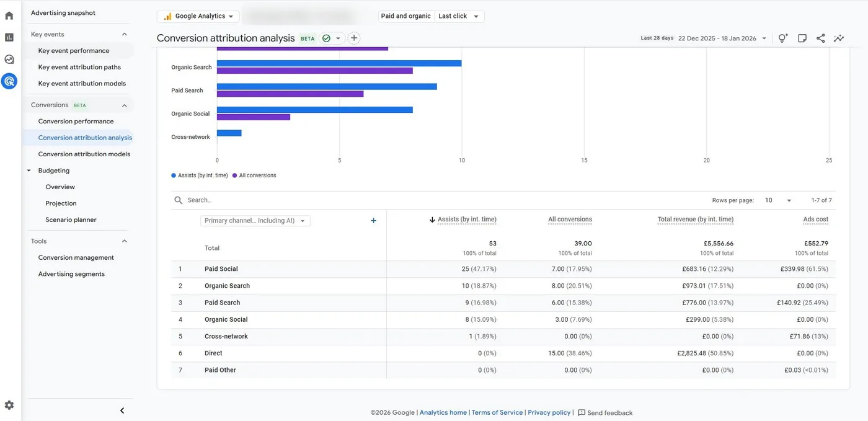Click Send feedback text in footer
Screen dimensions: 868x421
[610, 413]
